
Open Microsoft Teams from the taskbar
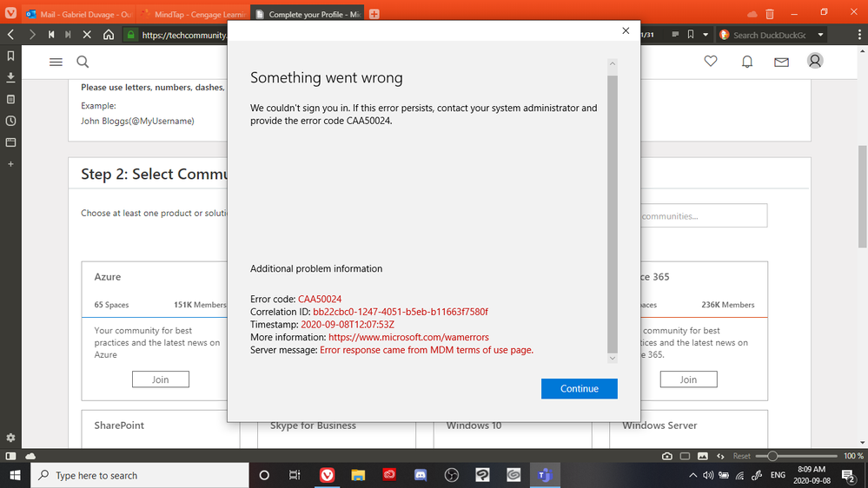tap(545, 475)
